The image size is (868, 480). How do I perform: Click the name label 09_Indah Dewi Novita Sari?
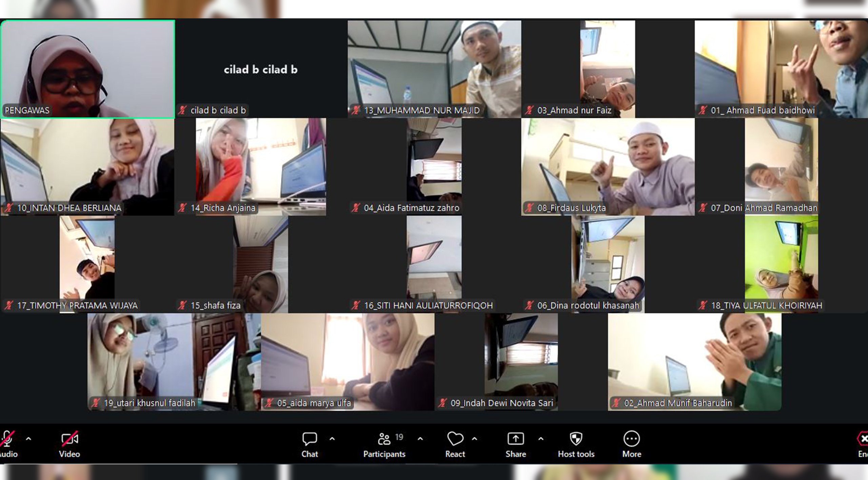pos(502,403)
